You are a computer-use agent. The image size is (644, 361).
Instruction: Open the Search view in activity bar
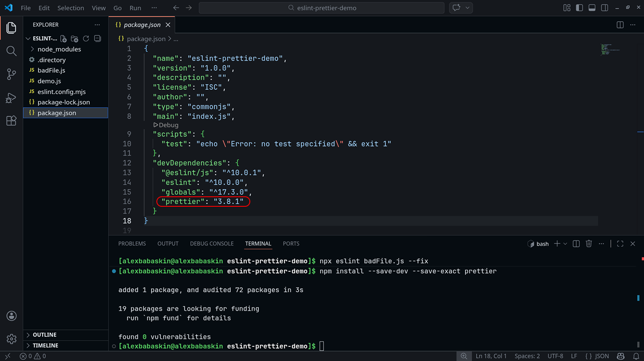11,51
